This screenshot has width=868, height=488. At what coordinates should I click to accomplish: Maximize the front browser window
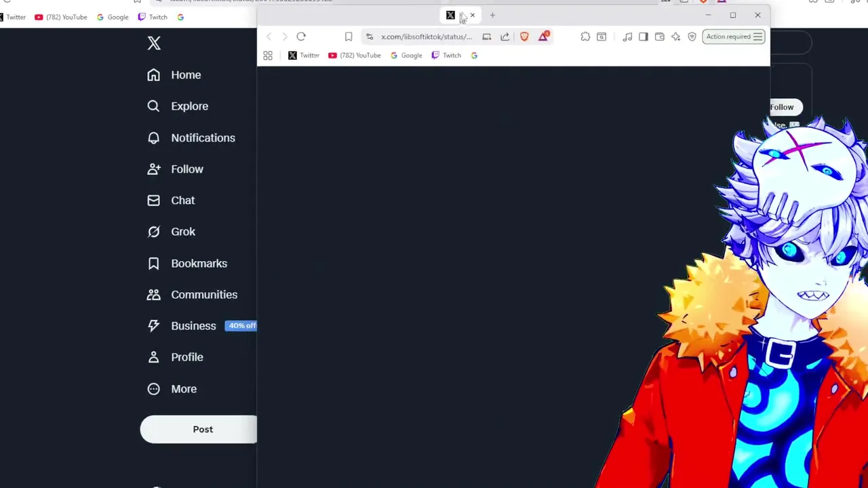tap(733, 15)
